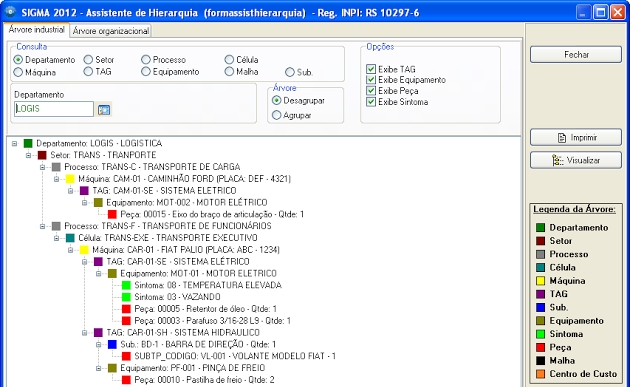Screen dimensions: 630x387
Task: Select the Árvore industrial tab
Action: (36, 30)
